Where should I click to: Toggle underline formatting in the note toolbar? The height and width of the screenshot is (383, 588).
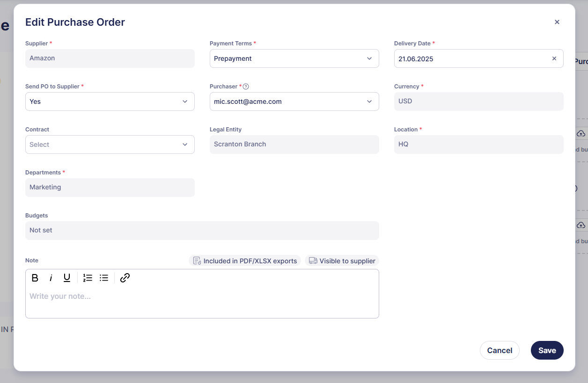click(67, 278)
